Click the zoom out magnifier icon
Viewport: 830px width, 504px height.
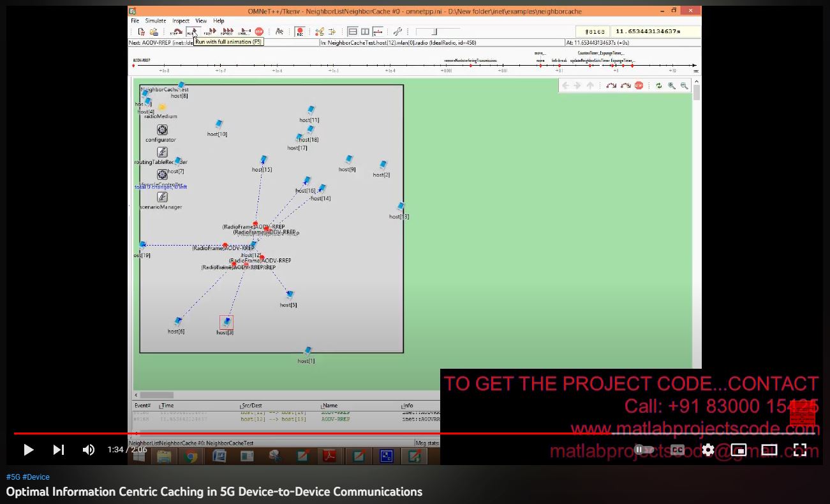coord(684,85)
